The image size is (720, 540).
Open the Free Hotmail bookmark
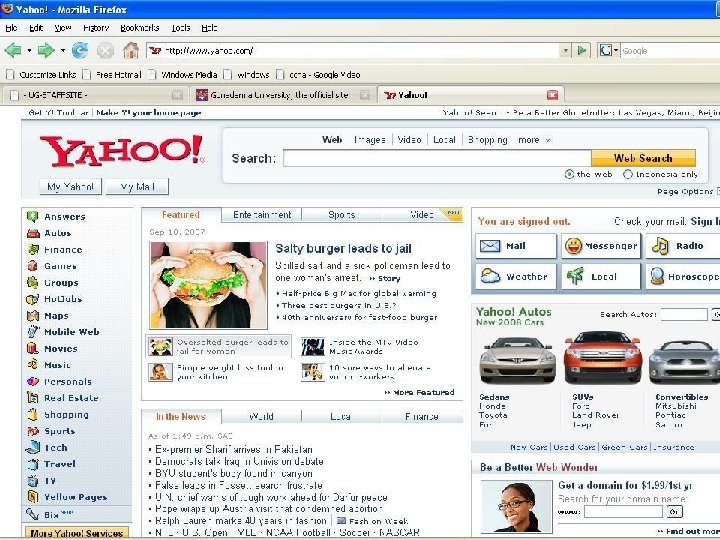tap(112, 75)
